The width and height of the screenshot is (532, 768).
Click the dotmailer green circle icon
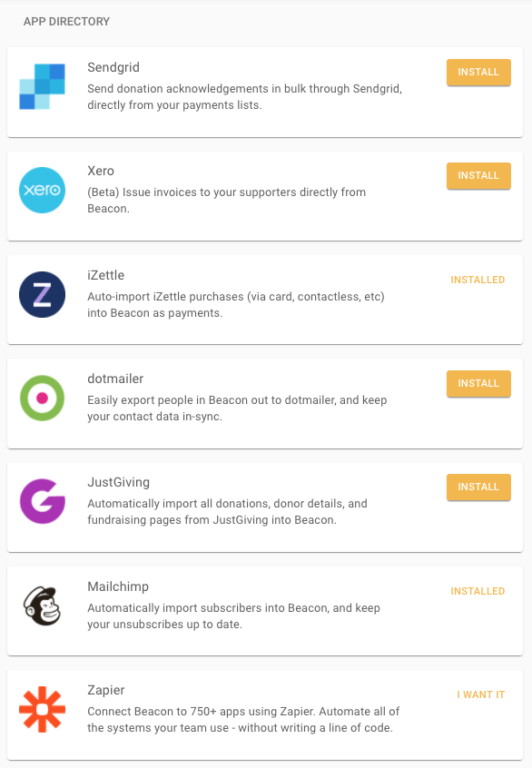pos(43,398)
